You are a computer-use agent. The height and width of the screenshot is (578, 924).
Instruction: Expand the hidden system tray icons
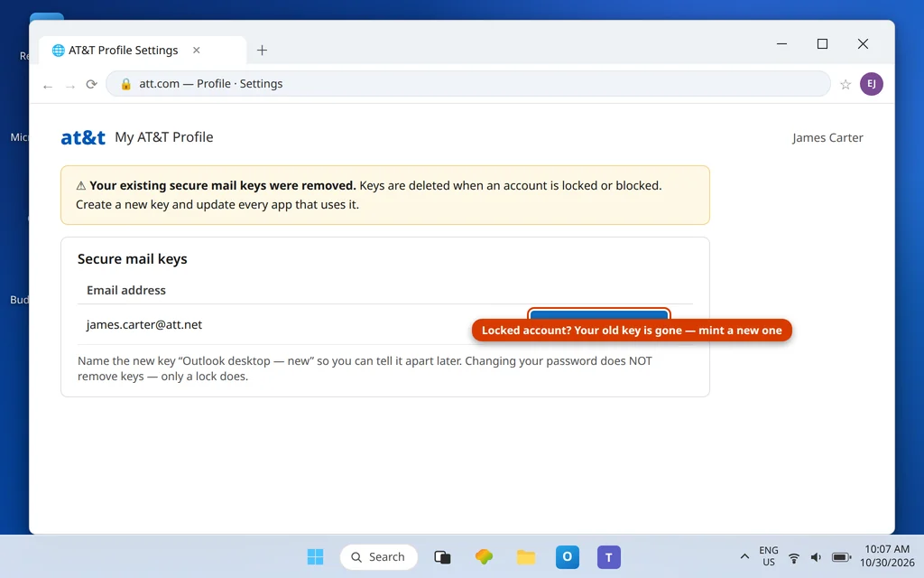[x=744, y=556]
